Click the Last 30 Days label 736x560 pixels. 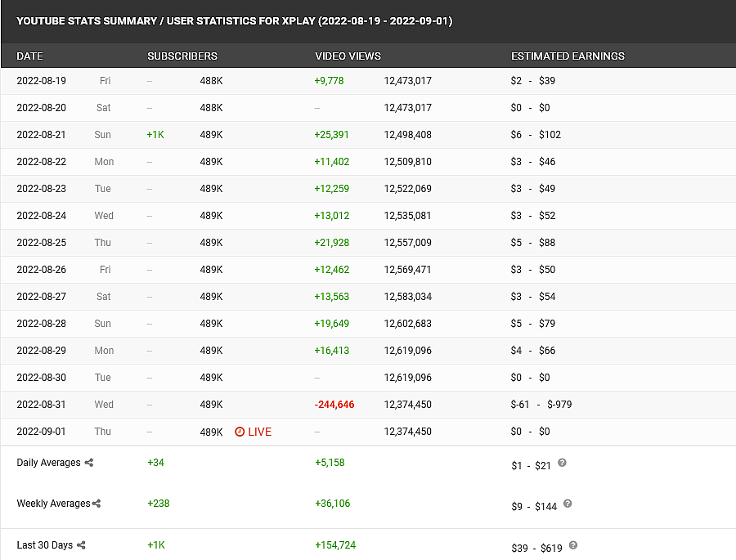45,545
